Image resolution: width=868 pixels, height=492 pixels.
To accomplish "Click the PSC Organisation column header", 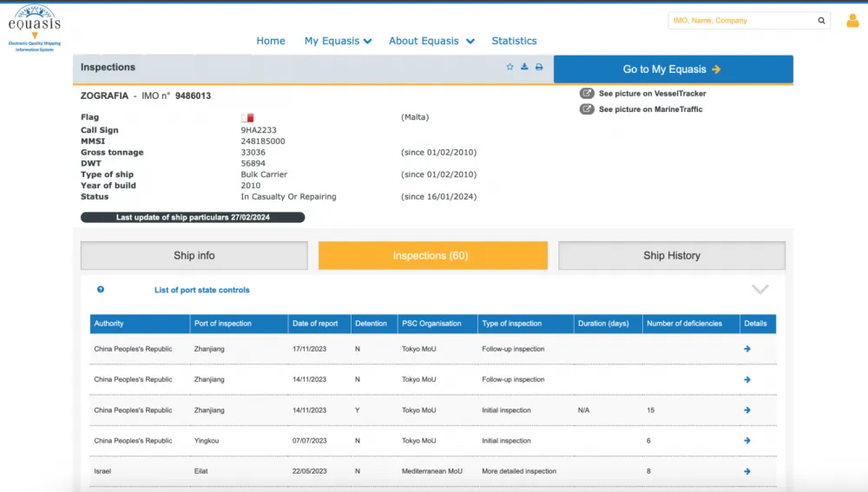I will [x=437, y=324].
